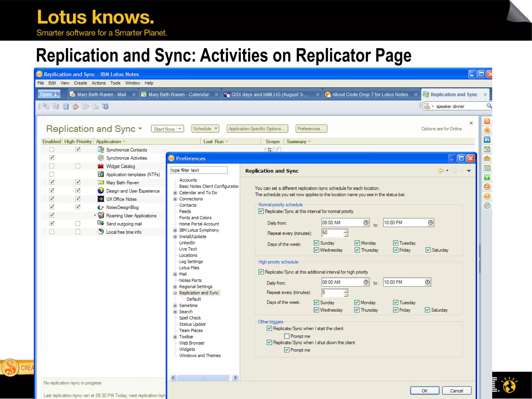Uncheck Saturday in high-priority schedule

428,310
